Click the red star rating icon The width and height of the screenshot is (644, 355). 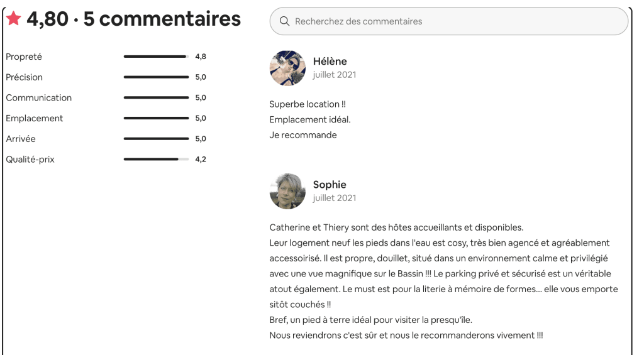[13, 19]
